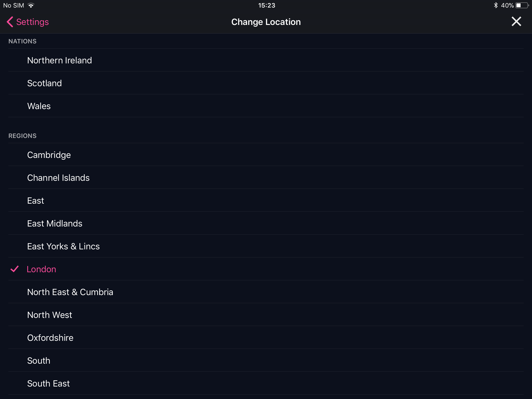
Task: Open Cambridge region option
Action: click(49, 155)
